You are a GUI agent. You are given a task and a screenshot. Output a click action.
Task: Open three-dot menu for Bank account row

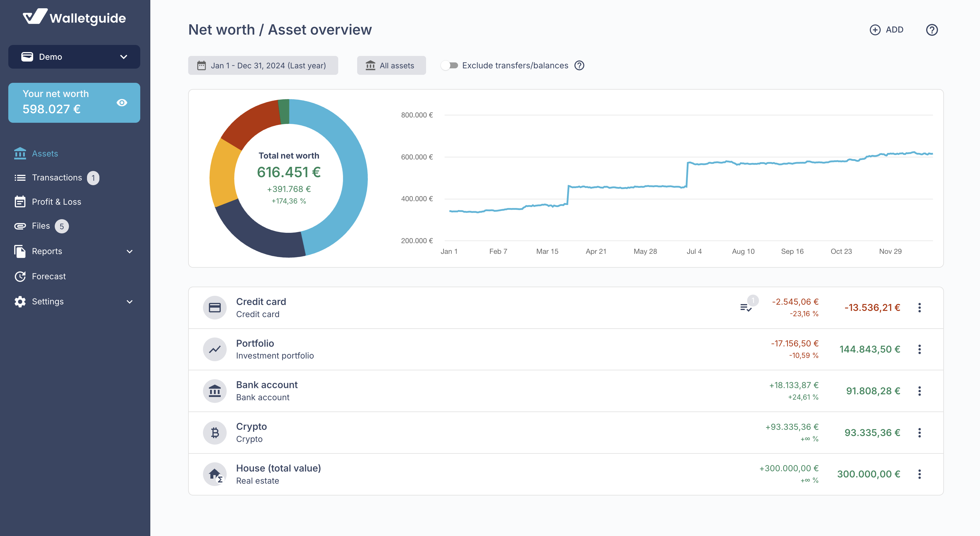pos(919,391)
